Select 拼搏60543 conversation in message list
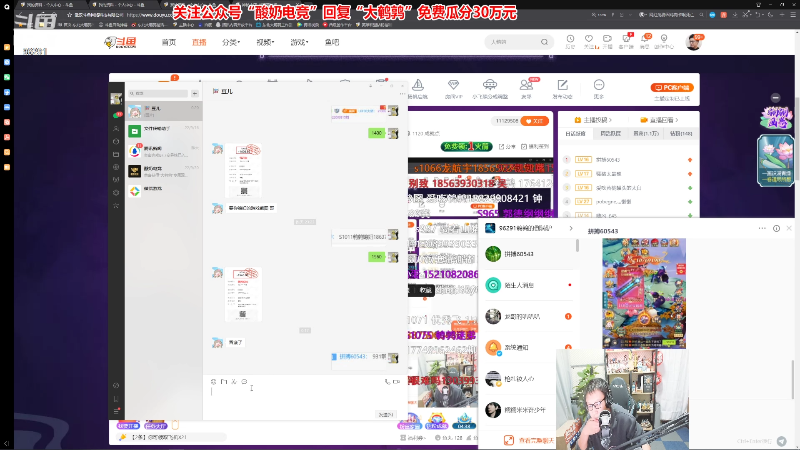 pyautogui.click(x=528, y=254)
